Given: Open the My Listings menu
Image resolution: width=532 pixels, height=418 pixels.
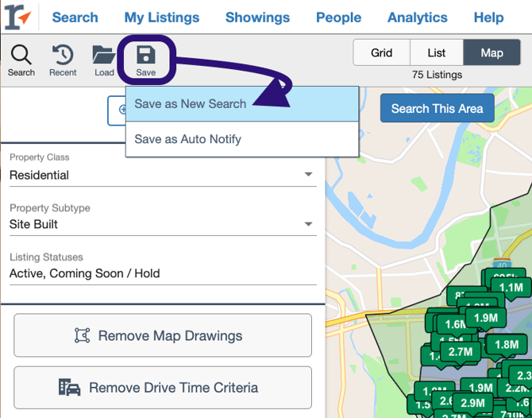Looking at the screenshot, I should pos(162,17).
